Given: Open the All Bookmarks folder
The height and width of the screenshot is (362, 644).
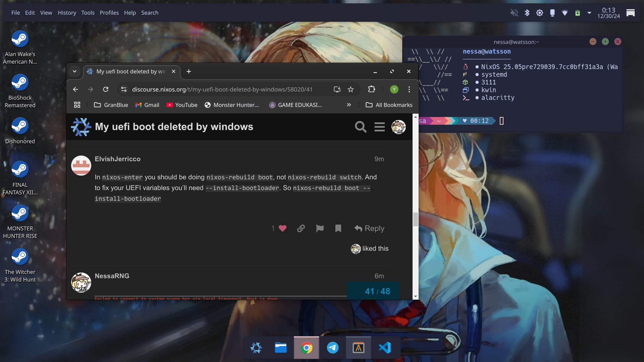Looking at the screenshot, I should click(x=389, y=105).
